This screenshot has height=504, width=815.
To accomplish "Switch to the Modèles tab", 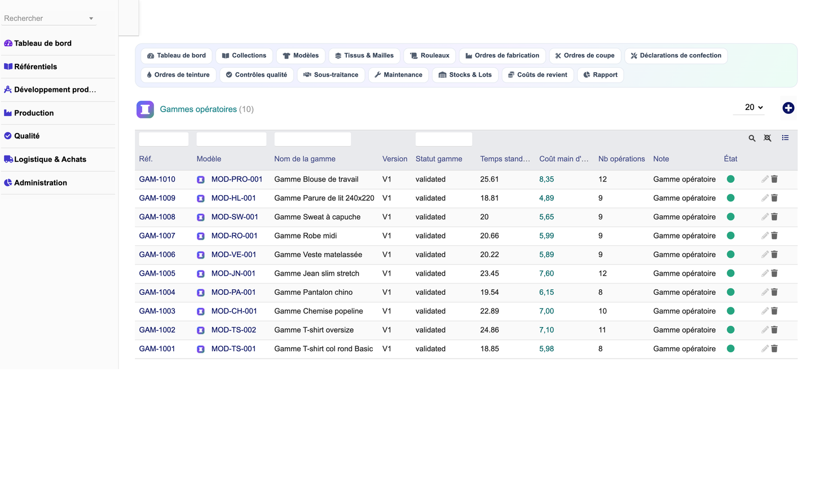I will point(301,56).
